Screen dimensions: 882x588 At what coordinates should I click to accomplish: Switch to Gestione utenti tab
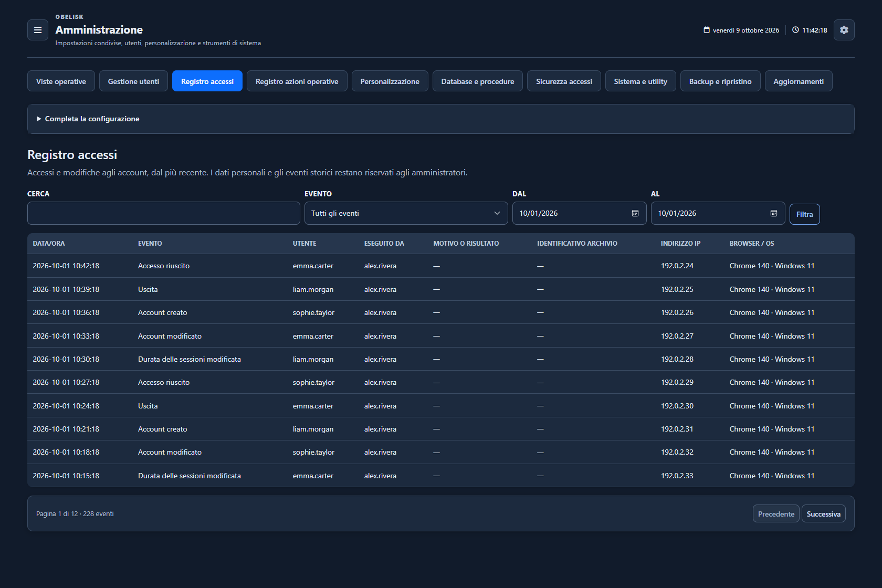[x=133, y=81]
